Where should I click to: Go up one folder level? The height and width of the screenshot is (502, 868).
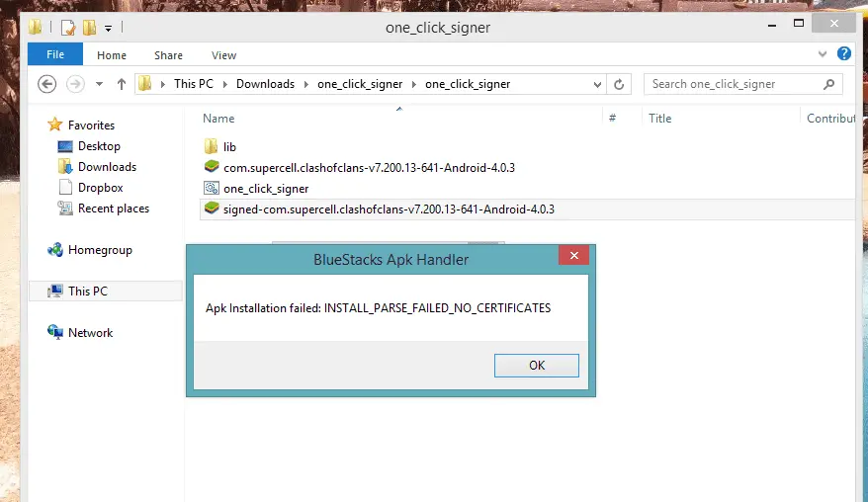pos(122,84)
